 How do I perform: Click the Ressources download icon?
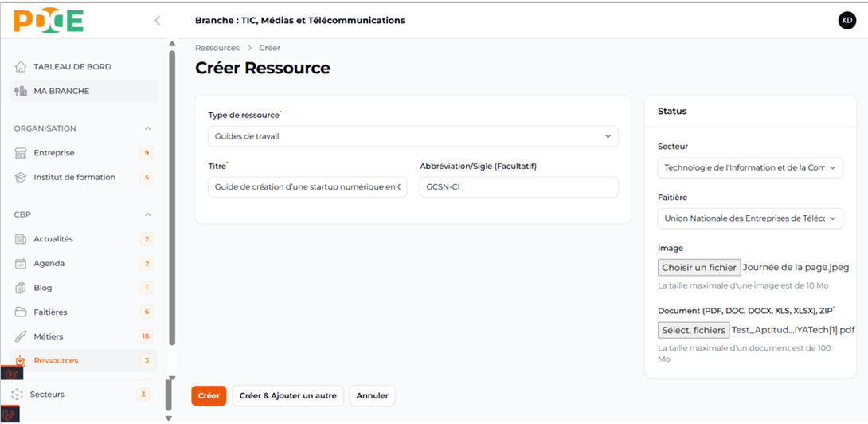click(x=21, y=360)
